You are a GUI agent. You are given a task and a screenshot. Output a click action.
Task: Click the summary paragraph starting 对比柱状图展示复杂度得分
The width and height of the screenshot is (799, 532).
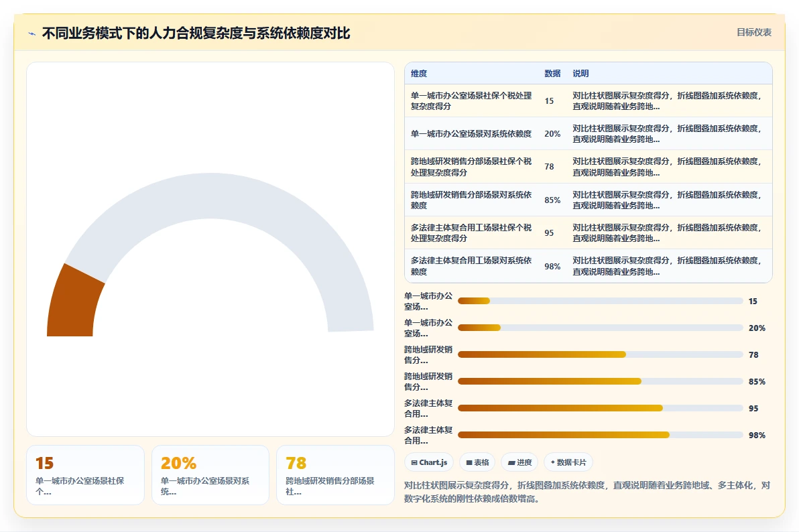(587, 492)
